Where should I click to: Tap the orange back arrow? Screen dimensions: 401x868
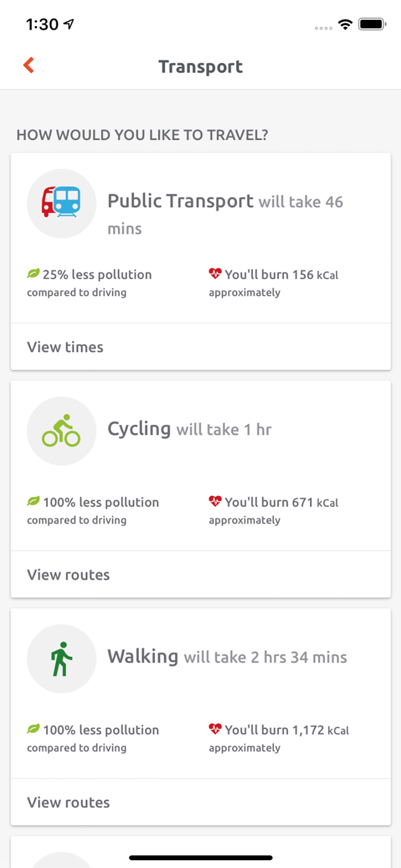pos(29,65)
